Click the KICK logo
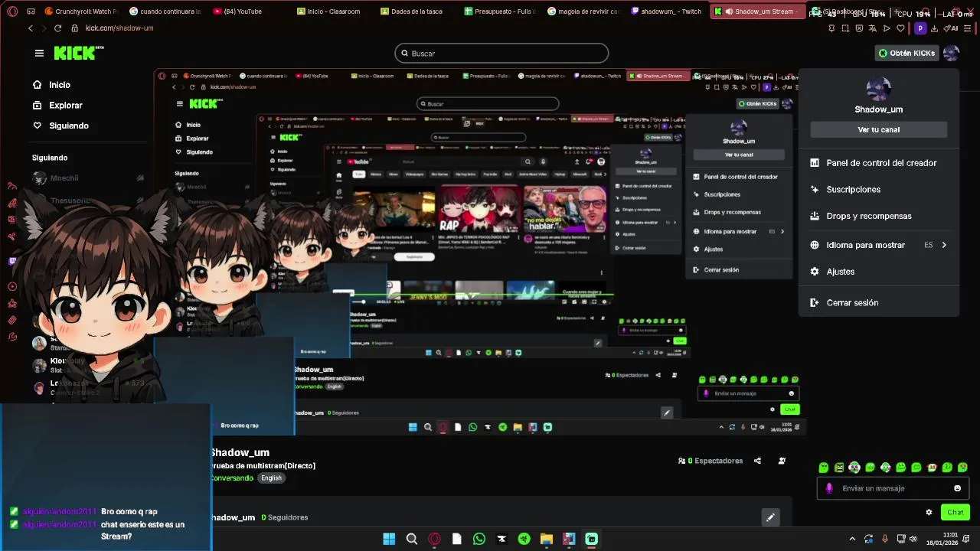Screen dimensions: 980x551 [78, 53]
